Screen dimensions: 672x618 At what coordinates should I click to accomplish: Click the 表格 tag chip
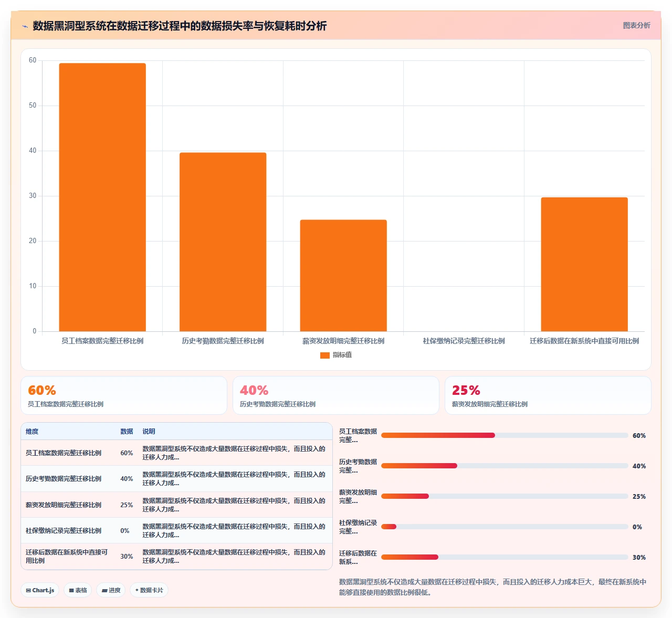tap(78, 590)
